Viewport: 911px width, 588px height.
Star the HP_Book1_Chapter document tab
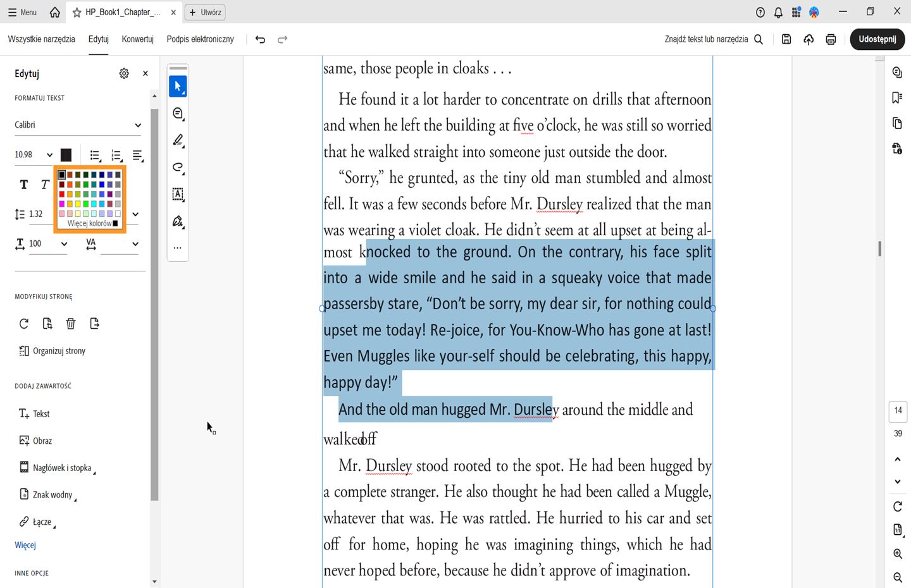coord(77,12)
